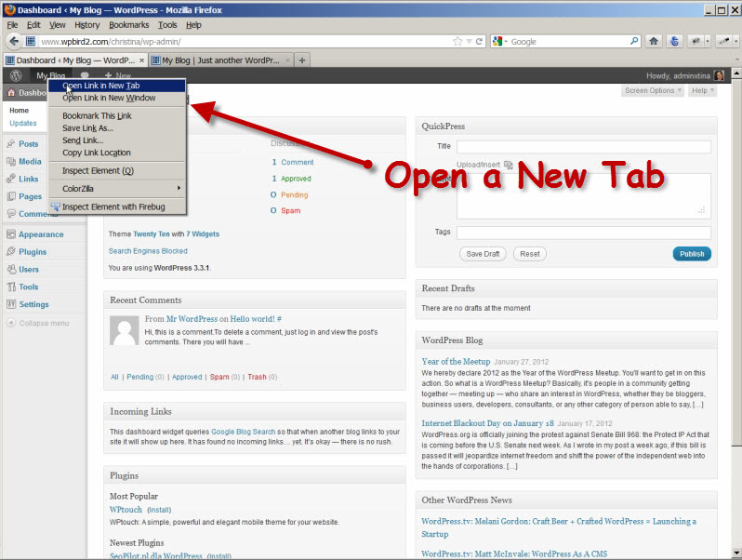This screenshot has width=742, height=560.
Task: Bookmark this page with the star icon
Action: [457, 41]
